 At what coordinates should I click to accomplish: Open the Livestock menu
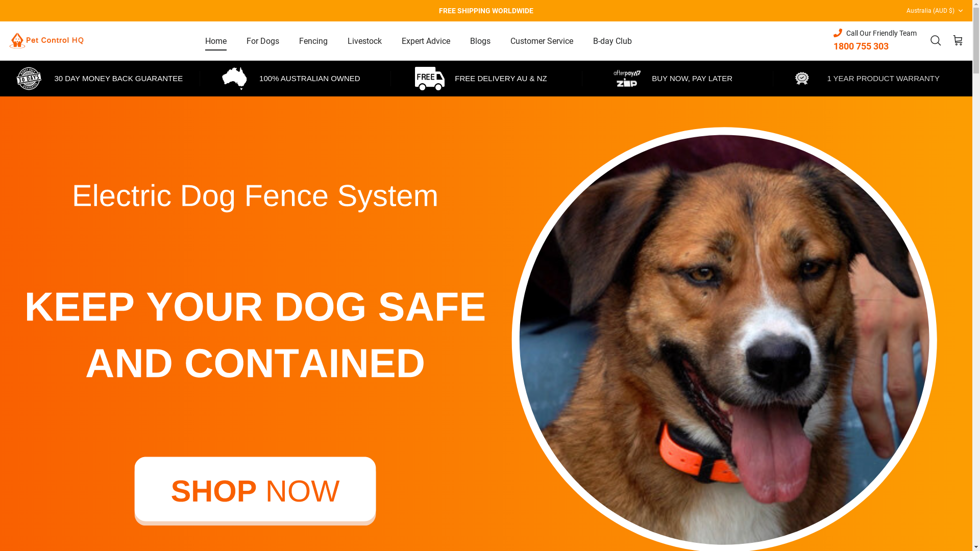click(364, 41)
